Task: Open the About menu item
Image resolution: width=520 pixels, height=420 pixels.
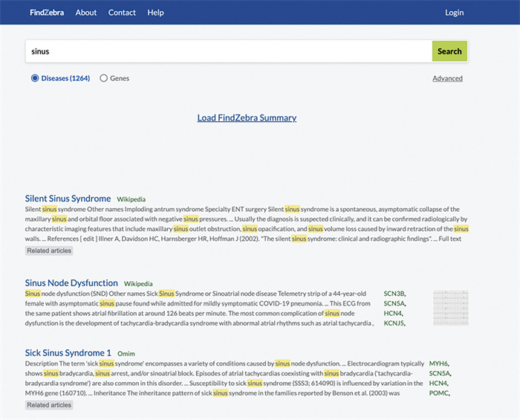Action: coord(86,13)
